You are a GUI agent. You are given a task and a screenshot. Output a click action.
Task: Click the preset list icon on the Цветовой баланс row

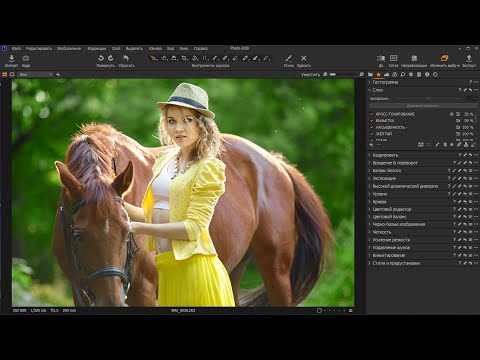470,217
